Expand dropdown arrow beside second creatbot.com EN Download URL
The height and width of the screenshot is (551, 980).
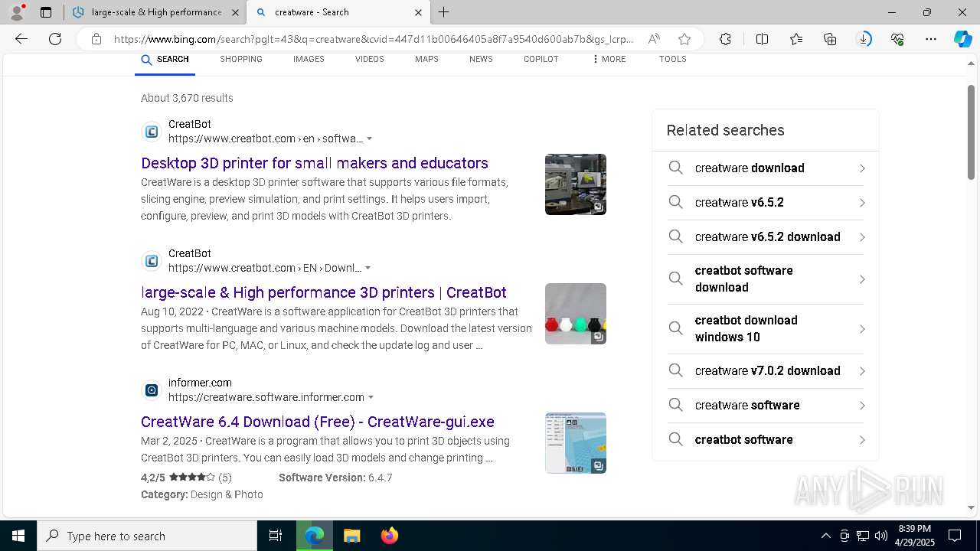point(368,269)
